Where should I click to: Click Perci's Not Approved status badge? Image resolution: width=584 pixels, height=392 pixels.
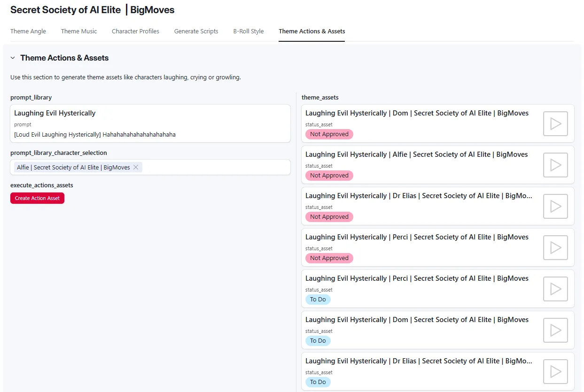tap(329, 258)
